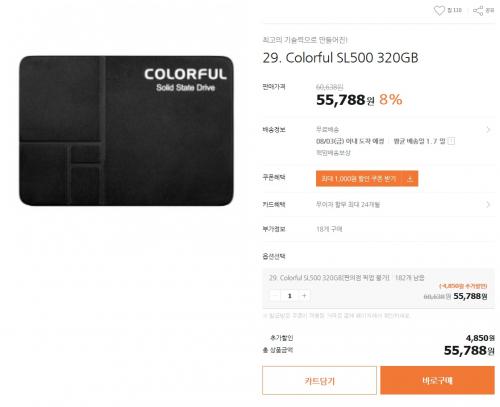Click the 8% discount label
This screenshot has width=500, height=407.
[391, 99]
